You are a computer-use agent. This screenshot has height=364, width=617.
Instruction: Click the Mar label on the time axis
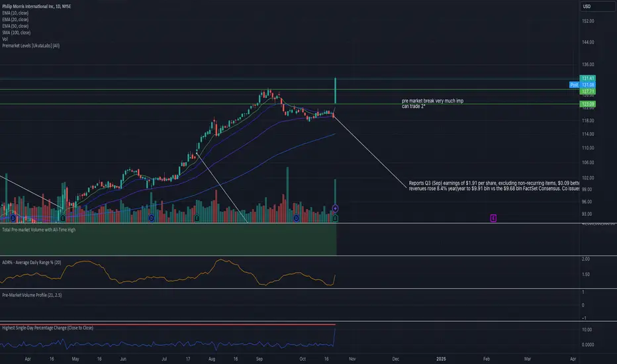point(527,359)
